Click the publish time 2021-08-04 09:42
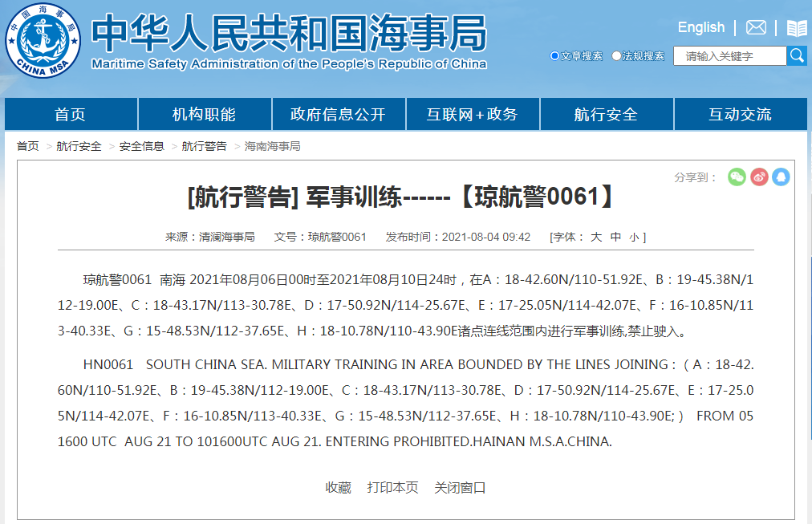812x524 pixels. (486, 238)
